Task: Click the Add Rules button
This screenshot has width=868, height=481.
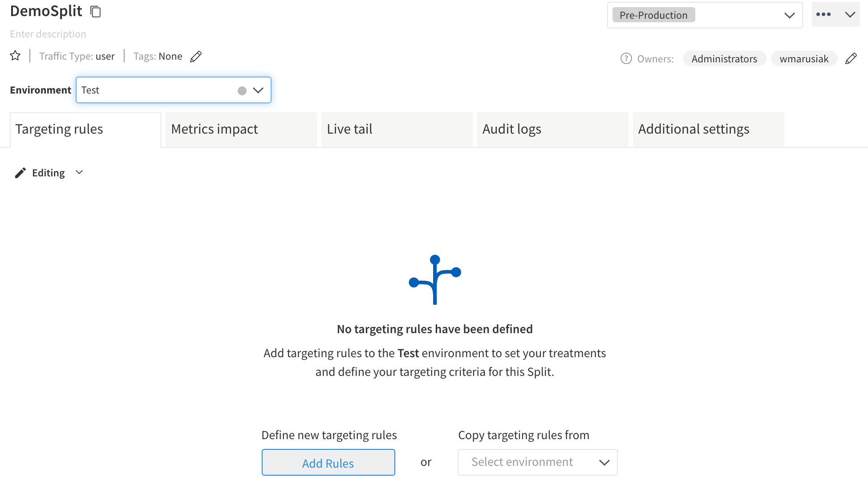Action: pyautogui.click(x=327, y=461)
